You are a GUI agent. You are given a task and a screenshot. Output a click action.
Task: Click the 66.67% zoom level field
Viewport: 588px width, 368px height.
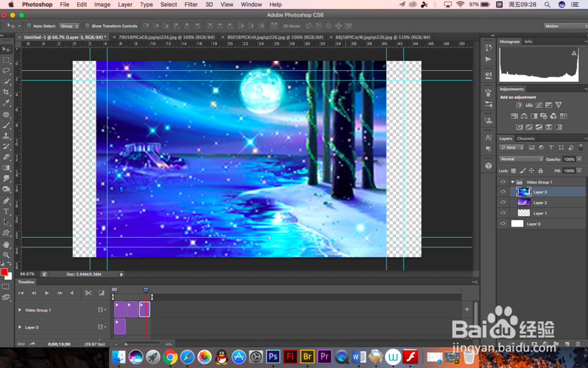point(28,274)
